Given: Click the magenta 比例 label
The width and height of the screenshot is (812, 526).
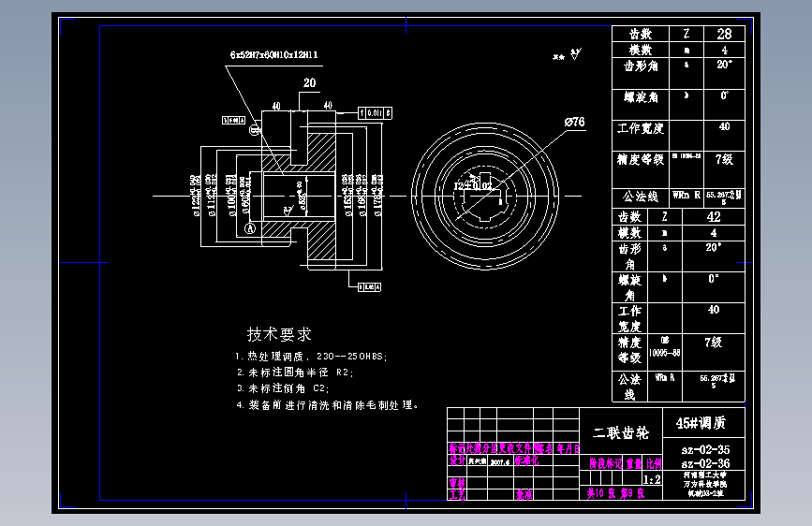Looking at the screenshot, I should click(x=654, y=463).
